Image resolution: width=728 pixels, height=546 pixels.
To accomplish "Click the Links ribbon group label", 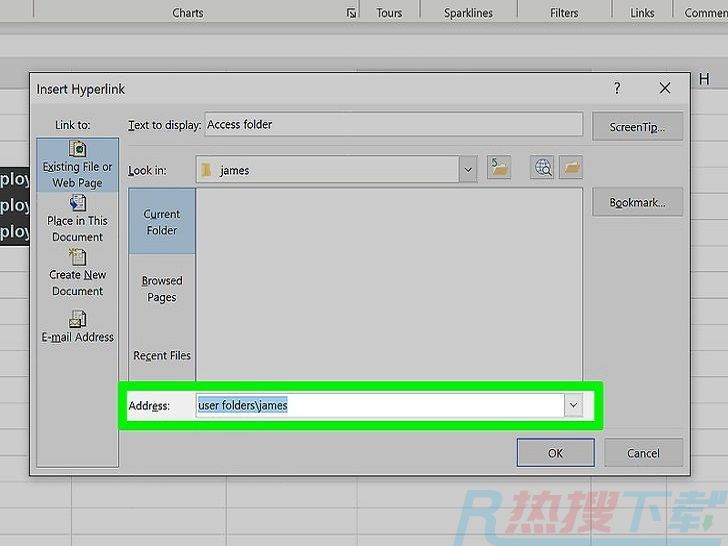I will pos(642,13).
